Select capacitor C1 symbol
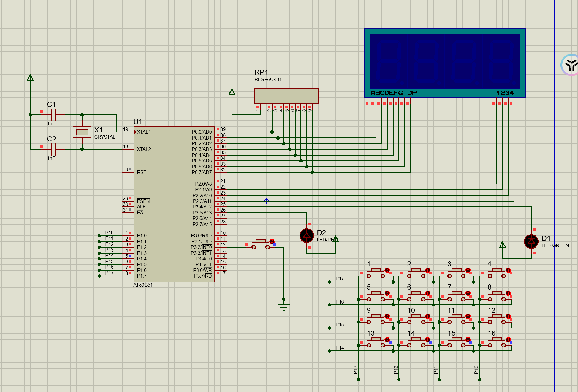The image size is (578, 392). pos(53,115)
